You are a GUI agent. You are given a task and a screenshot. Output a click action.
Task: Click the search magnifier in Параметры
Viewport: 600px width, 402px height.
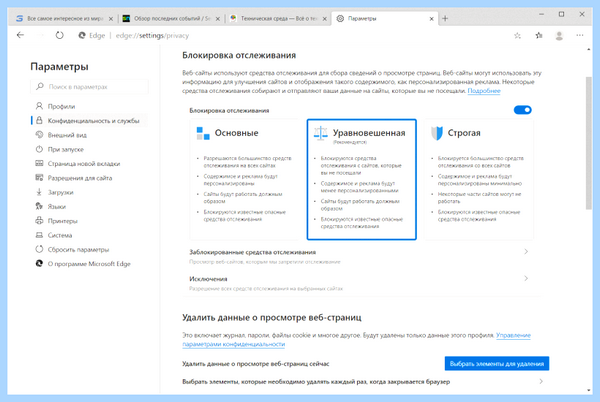click(x=40, y=86)
